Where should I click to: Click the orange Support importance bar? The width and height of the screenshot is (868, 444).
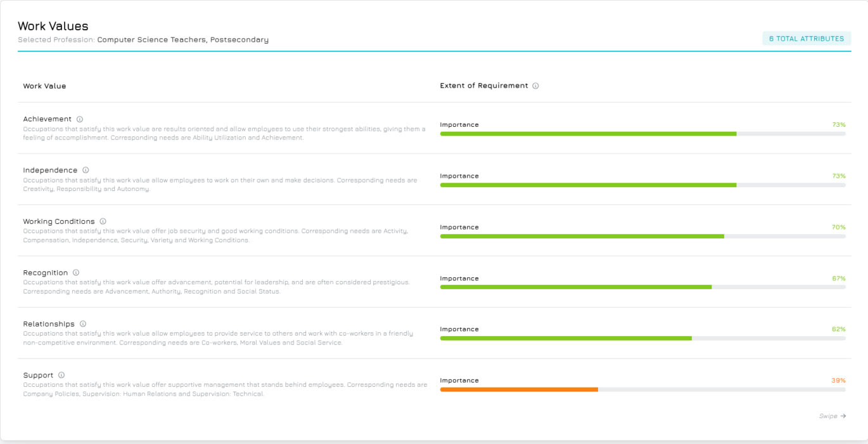(x=519, y=389)
